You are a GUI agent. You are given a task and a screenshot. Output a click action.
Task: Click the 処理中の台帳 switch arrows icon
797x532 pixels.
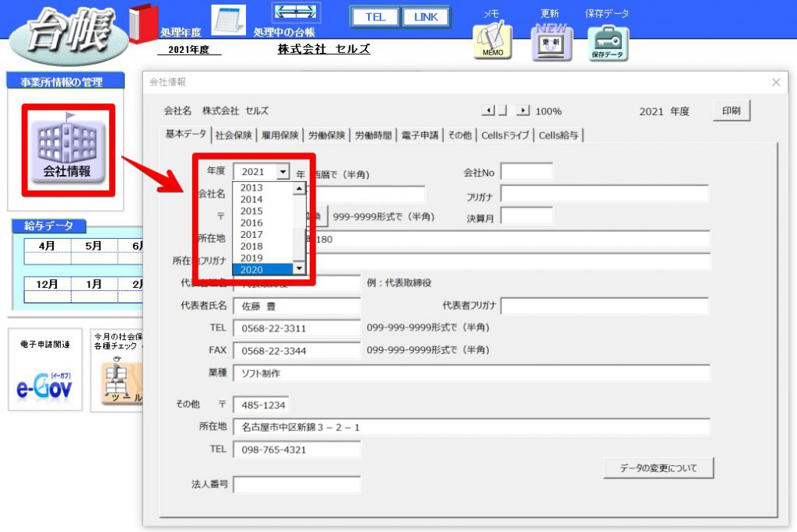tap(296, 12)
